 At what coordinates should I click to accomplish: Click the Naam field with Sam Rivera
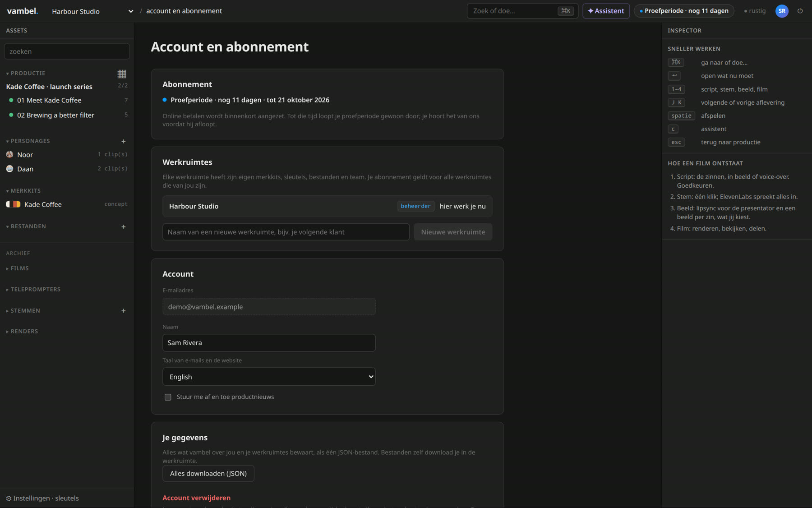(269, 343)
